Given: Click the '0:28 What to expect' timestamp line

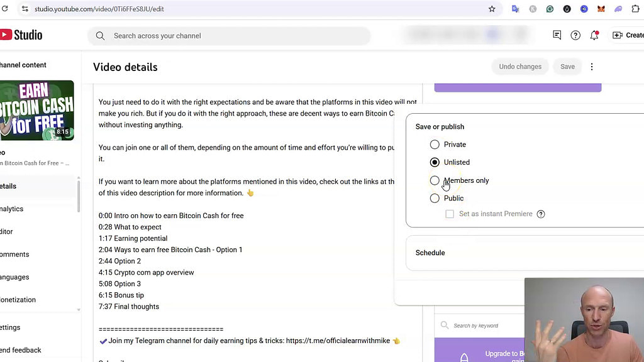Looking at the screenshot, I should (130, 227).
